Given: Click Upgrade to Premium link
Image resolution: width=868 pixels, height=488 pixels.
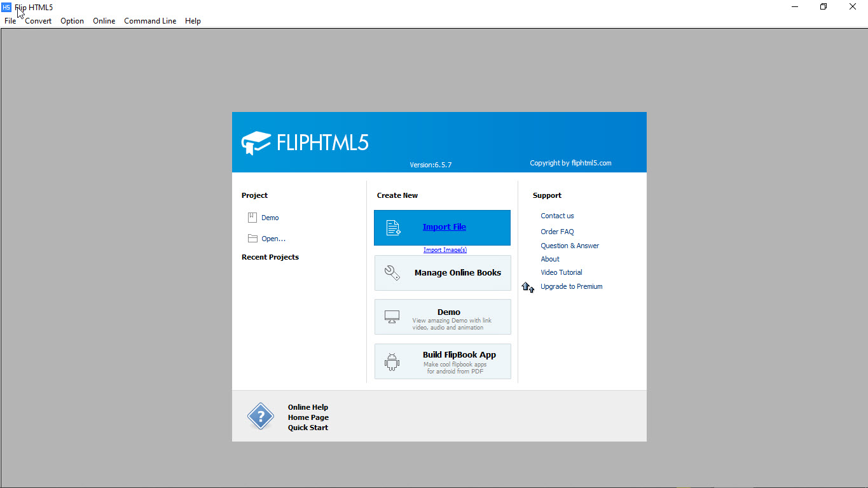Looking at the screenshot, I should (572, 286).
